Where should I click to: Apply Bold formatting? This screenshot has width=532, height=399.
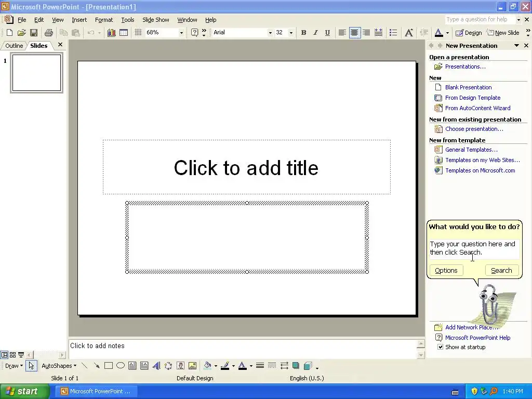(x=303, y=33)
